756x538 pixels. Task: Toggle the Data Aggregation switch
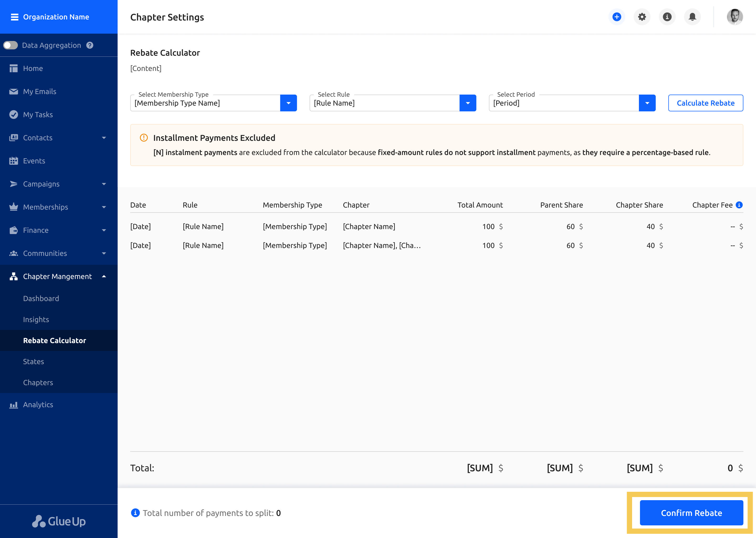(10, 45)
